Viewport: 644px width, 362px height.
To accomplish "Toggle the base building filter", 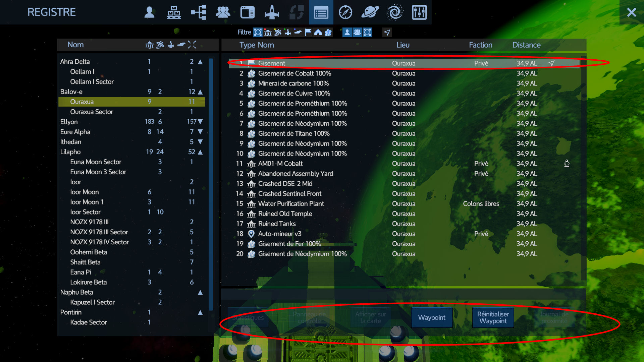I will 268,32.
